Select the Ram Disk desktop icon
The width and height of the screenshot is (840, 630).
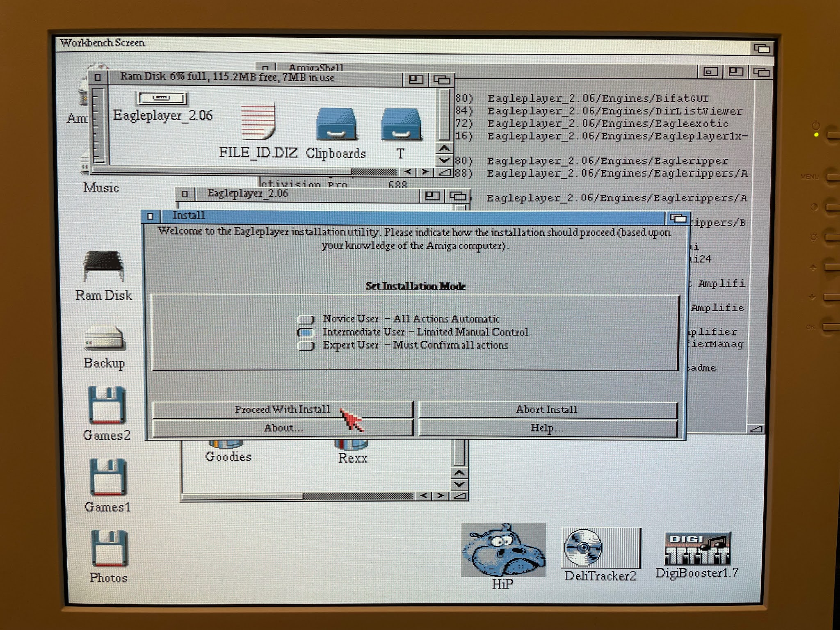104,276
